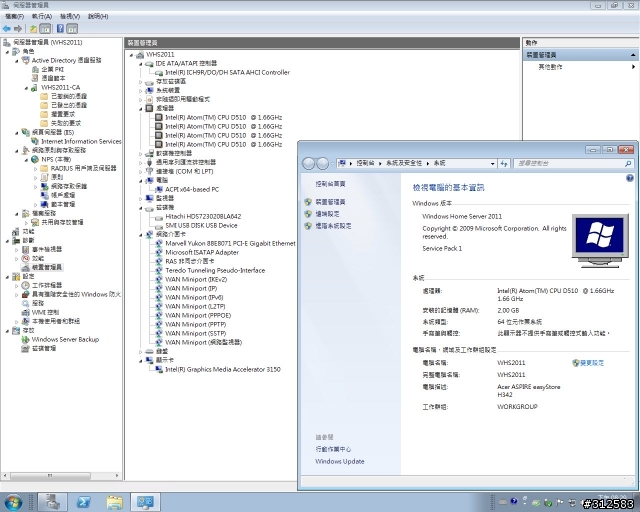Viewport: 640px width, 512px height.
Task: Click 系統及安全性 in the address breadcrumb
Action: coord(404,163)
